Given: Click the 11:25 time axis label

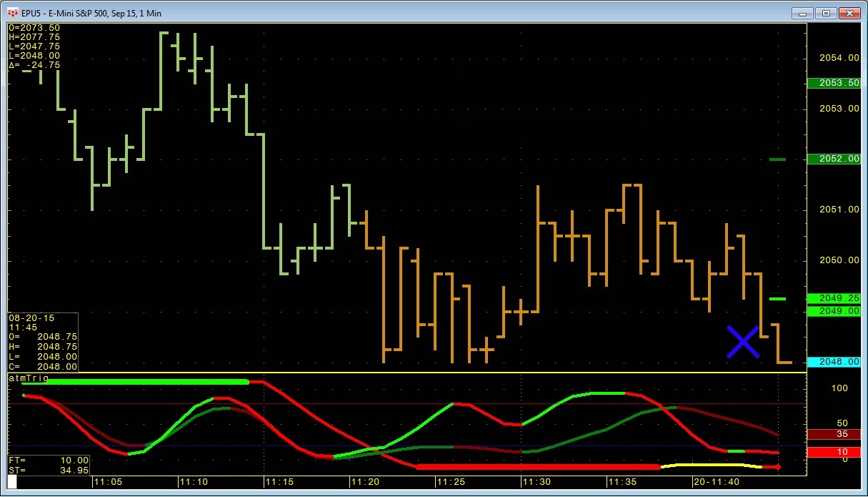Looking at the screenshot, I should coord(451,483).
